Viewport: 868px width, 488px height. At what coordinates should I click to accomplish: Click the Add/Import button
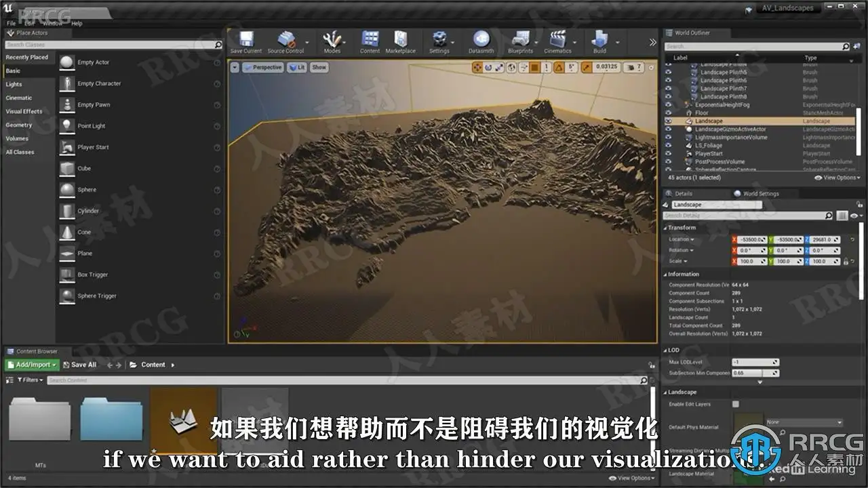click(32, 365)
